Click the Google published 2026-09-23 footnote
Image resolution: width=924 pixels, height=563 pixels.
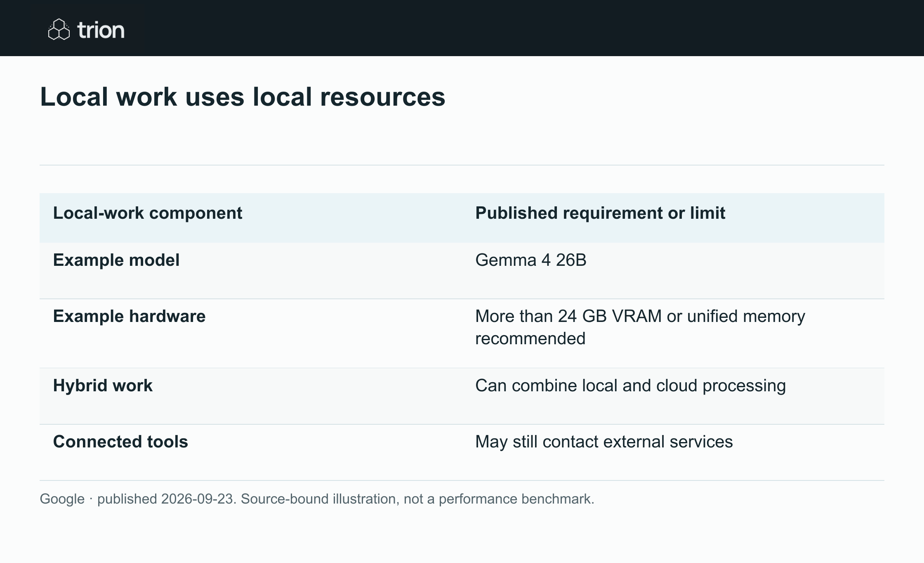tap(317, 499)
